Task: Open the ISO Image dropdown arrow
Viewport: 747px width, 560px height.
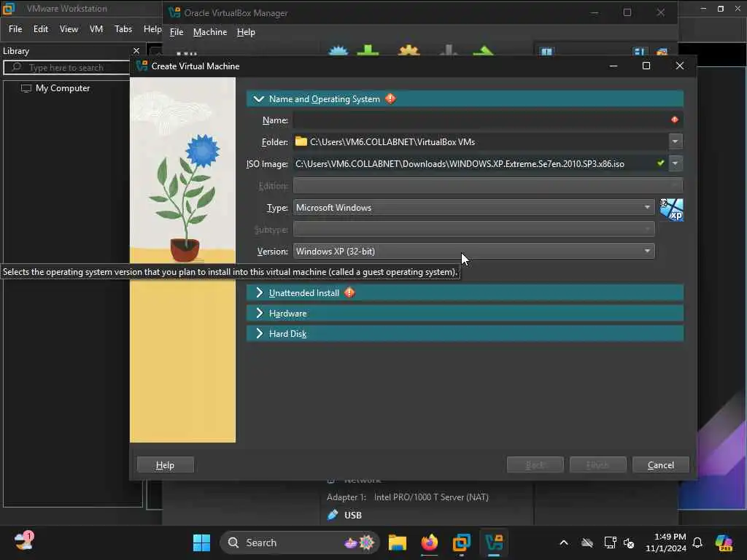Action: [675, 163]
